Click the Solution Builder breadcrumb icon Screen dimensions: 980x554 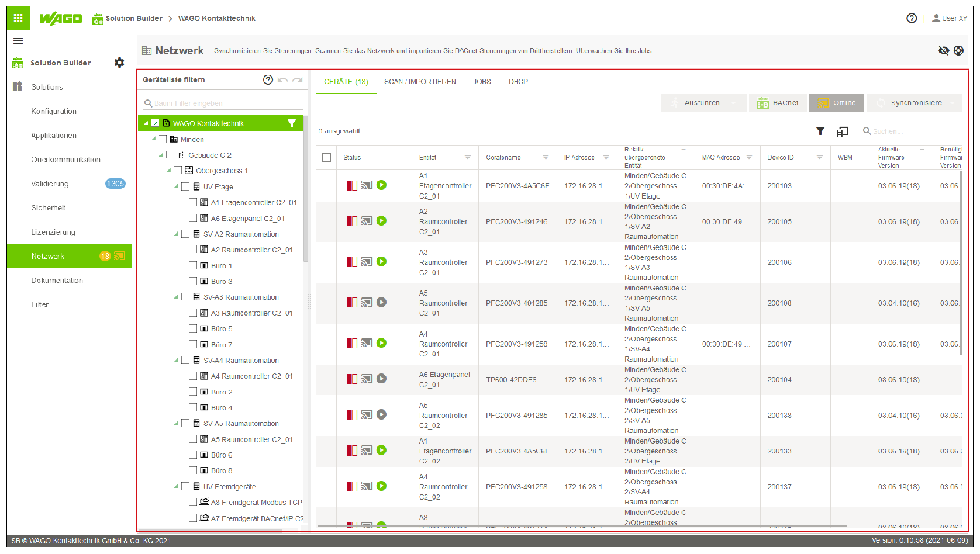pos(98,19)
